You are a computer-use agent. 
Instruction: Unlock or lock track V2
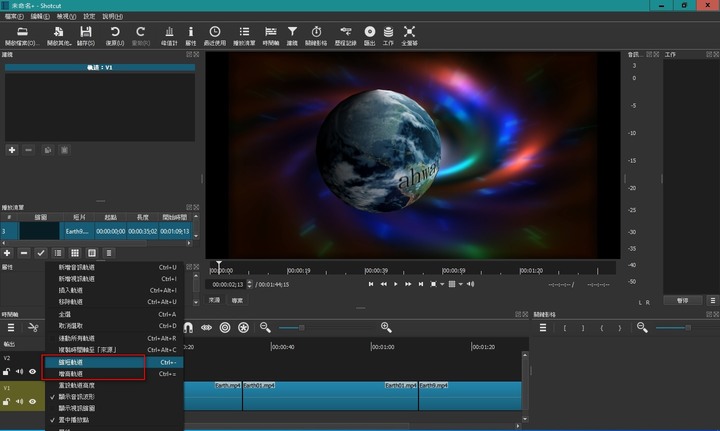[6, 371]
